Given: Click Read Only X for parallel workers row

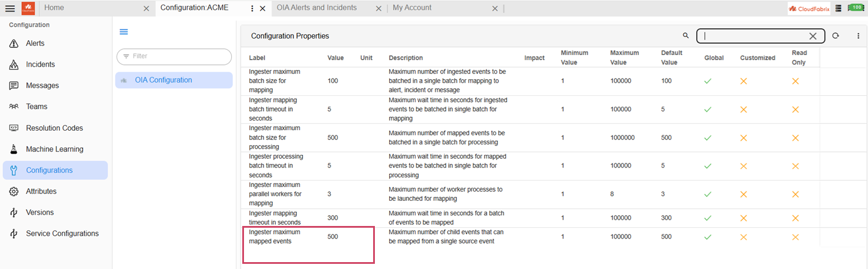Looking at the screenshot, I should (x=796, y=194).
